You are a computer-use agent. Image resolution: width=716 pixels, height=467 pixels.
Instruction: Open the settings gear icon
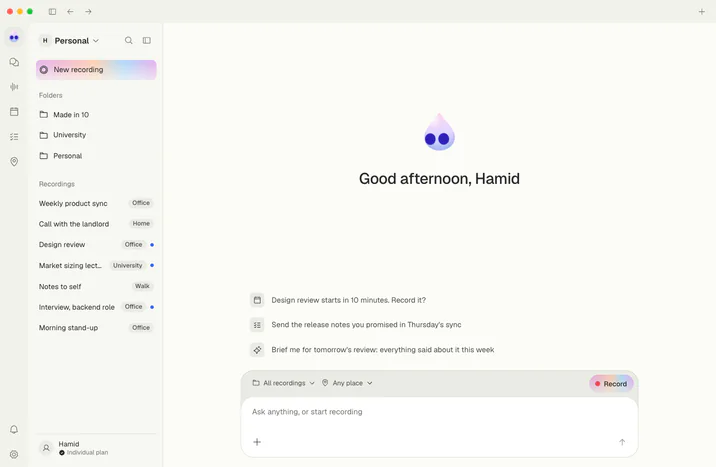click(x=14, y=455)
